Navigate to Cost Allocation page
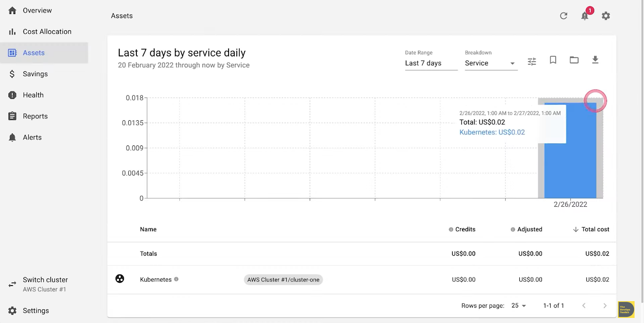644x323 pixels. [47, 31]
